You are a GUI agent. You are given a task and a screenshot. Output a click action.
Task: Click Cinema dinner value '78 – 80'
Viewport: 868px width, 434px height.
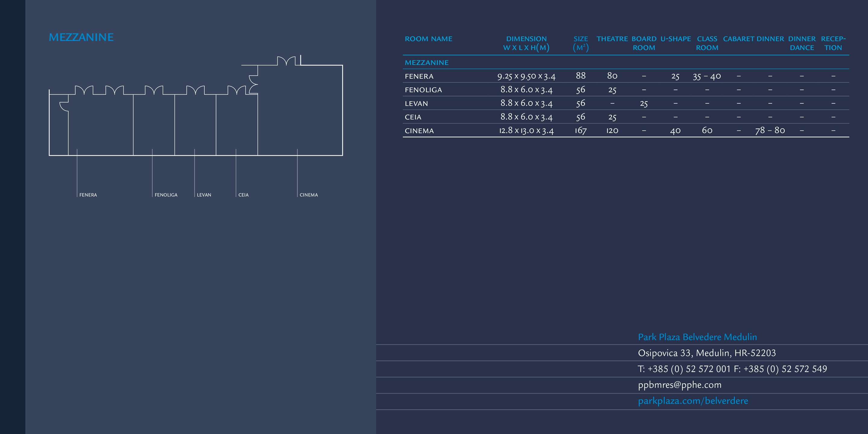[x=770, y=131]
